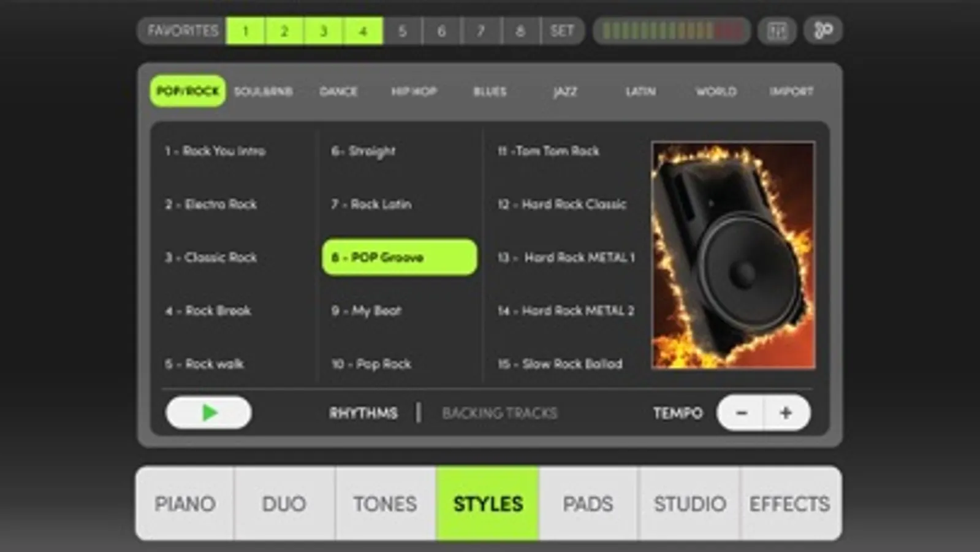Click the volume level meter
This screenshot has width=980, height=552.
tap(672, 31)
